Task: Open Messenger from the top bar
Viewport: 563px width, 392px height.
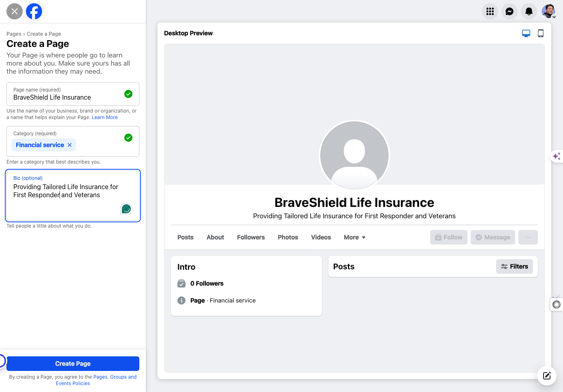Action: tap(510, 11)
